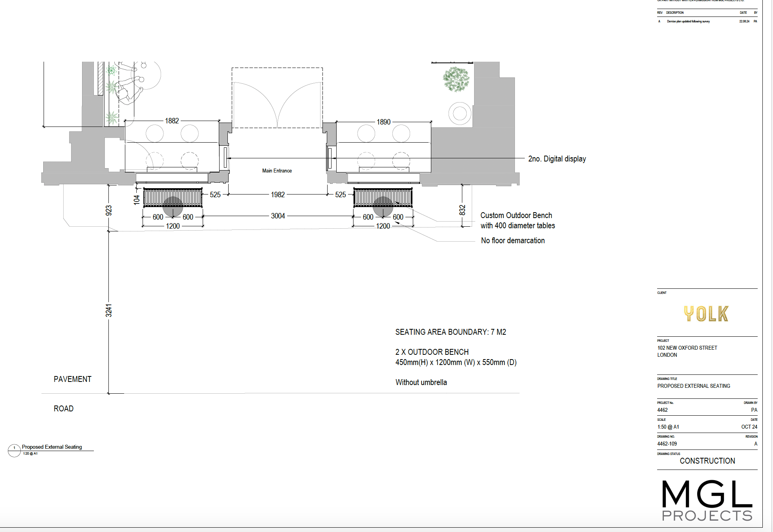The width and height of the screenshot is (773, 532).
Task: Click the '1:20 @ A1' view scale
Action: pyautogui.click(x=30, y=453)
